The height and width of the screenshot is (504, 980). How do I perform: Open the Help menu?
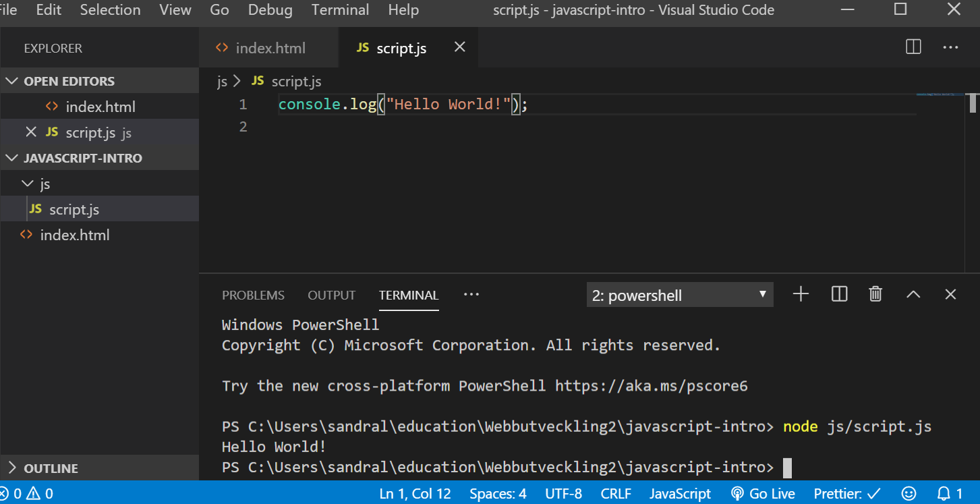pyautogui.click(x=403, y=10)
